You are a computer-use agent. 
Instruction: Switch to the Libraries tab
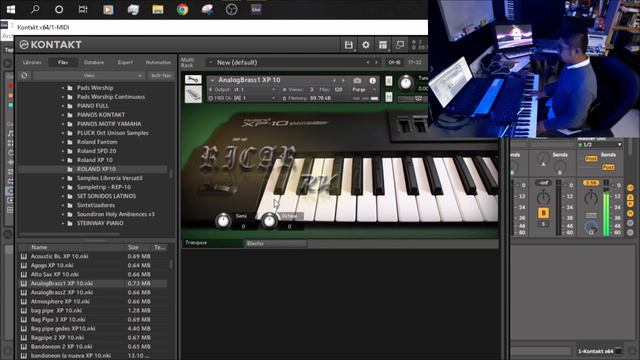(x=32, y=62)
